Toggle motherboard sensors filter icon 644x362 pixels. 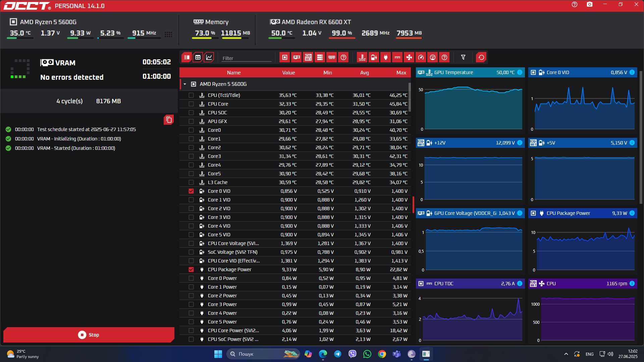[x=308, y=57]
